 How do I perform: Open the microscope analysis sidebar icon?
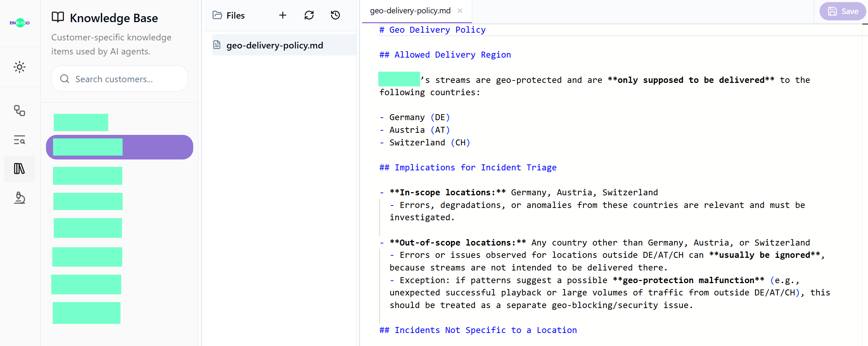pyautogui.click(x=20, y=198)
